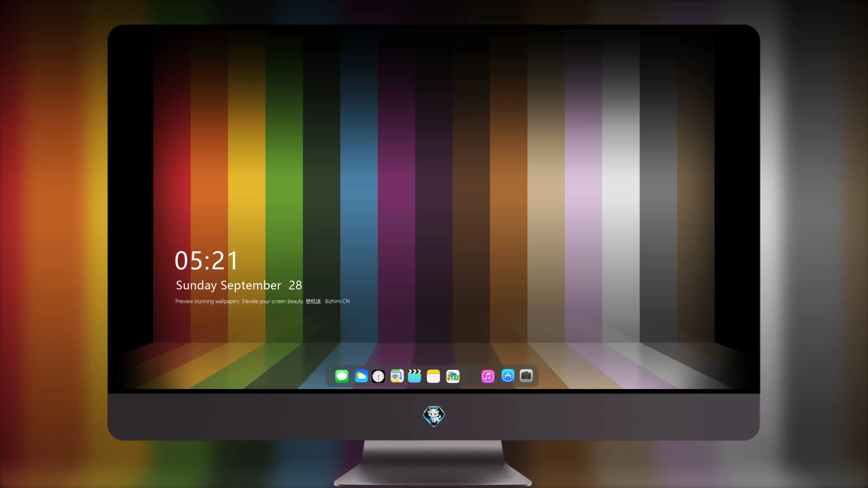The width and height of the screenshot is (868, 488).
Task: Open the gray Camera app icon
Action: pyautogui.click(x=526, y=375)
